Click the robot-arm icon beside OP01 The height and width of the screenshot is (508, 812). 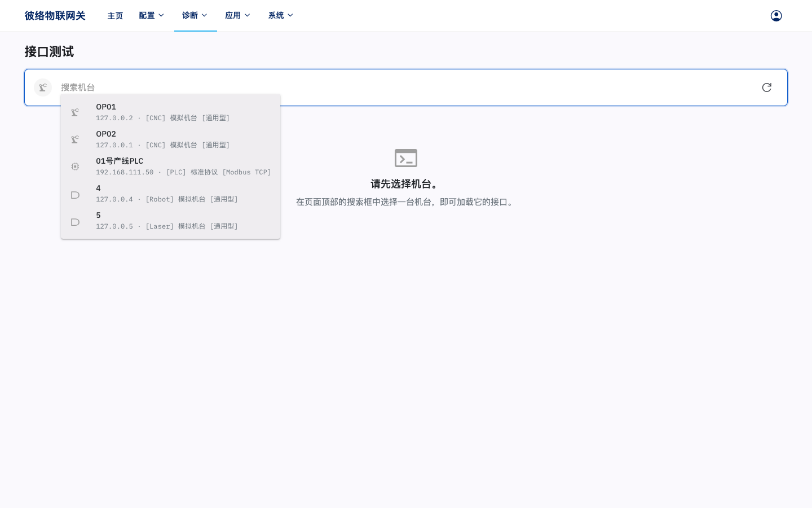75,112
